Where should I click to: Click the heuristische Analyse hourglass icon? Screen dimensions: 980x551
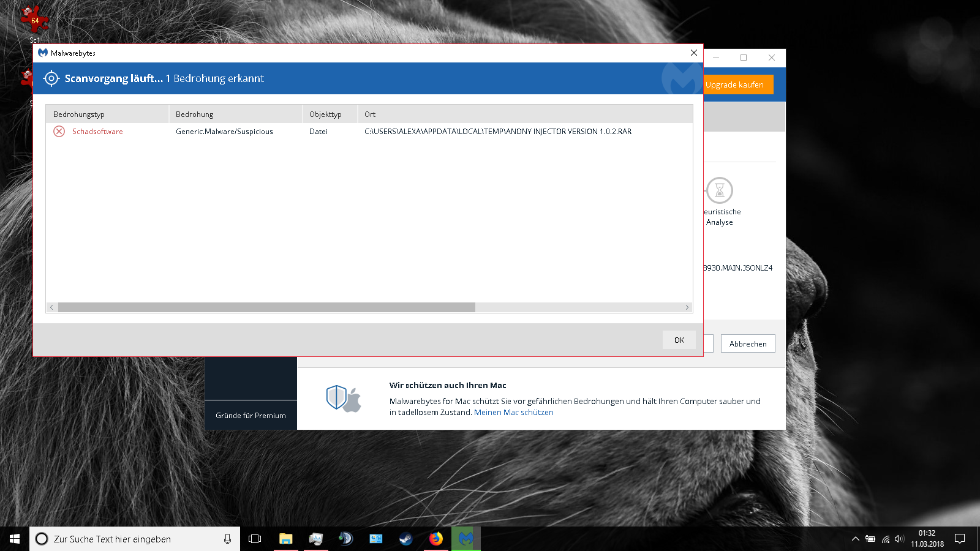[720, 190]
